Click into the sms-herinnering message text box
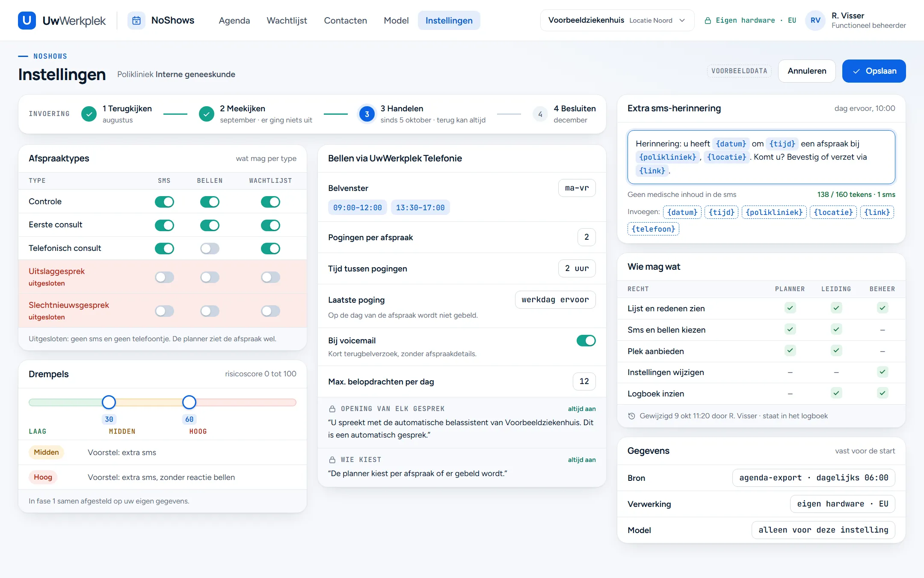 [x=761, y=157]
